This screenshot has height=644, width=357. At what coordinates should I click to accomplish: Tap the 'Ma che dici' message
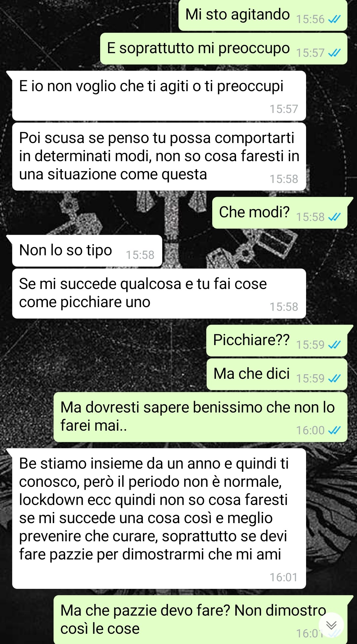(277, 374)
